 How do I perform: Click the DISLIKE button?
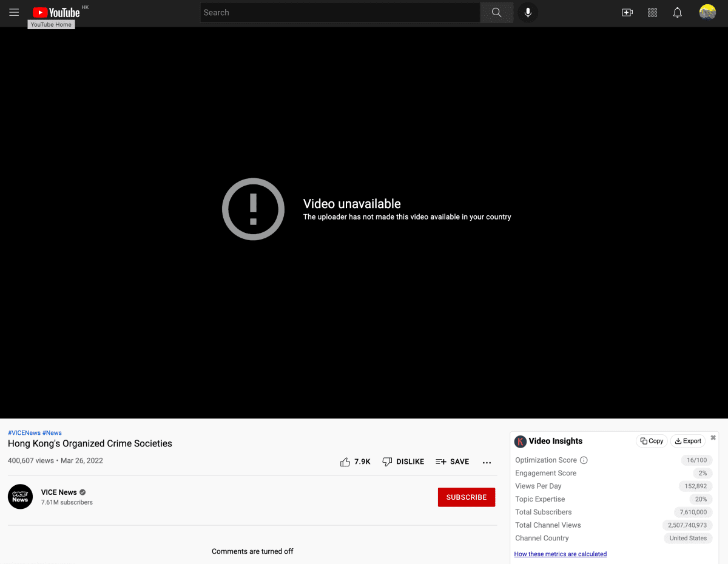click(x=403, y=462)
